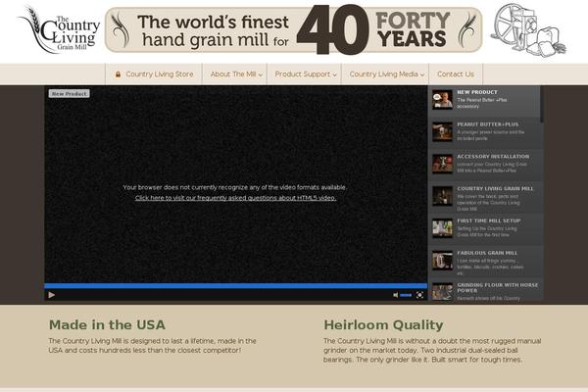Adjust the video volume slider
The image size is (588, 392).
pyautogui.click(x=406, y=295)
